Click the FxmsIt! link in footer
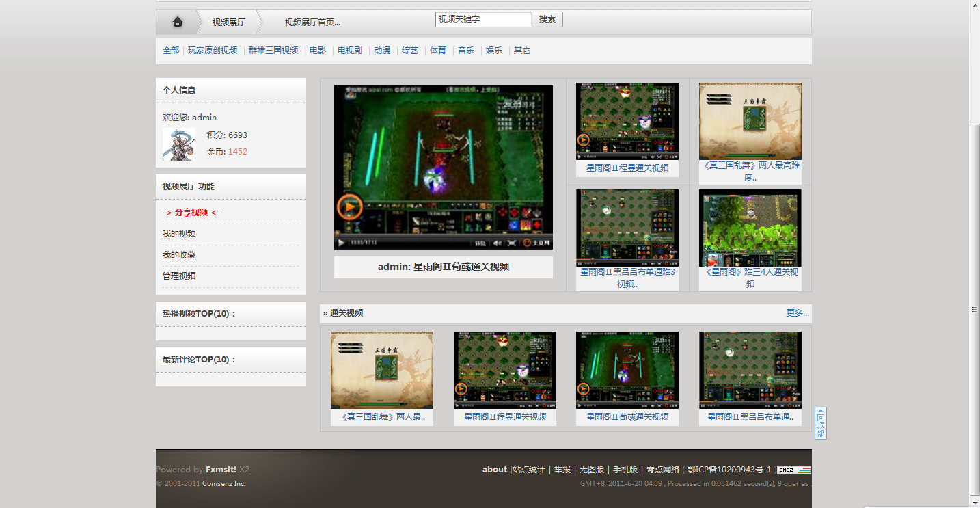The image size is (980, 508). pyautogui.click(x=221, y=470)
